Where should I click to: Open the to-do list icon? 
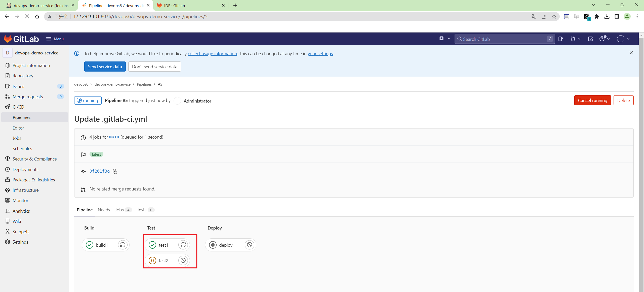590,39
